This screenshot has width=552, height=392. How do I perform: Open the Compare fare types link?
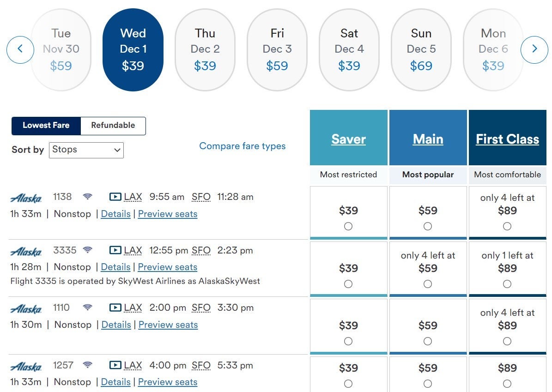tap(242, 146)
